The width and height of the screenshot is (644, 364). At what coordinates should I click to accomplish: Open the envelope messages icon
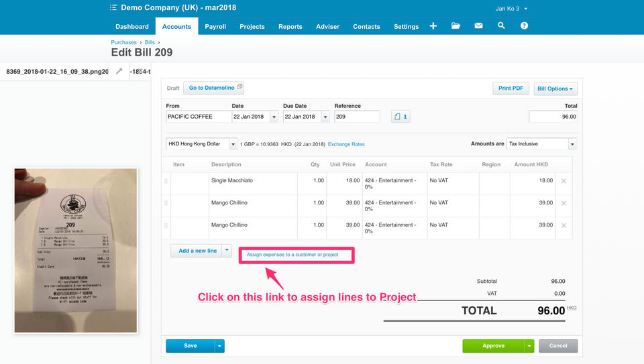pyautogui.click(x=478, y=26)
